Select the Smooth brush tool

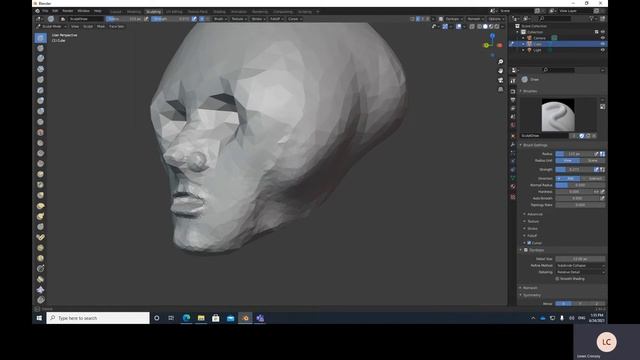click(40, 133)
